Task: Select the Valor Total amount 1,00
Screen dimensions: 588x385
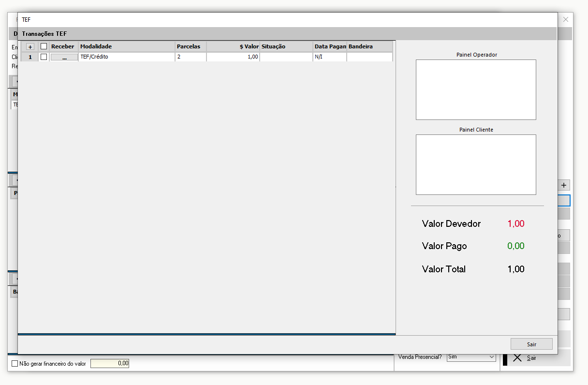Action: (x=516, y=269)
